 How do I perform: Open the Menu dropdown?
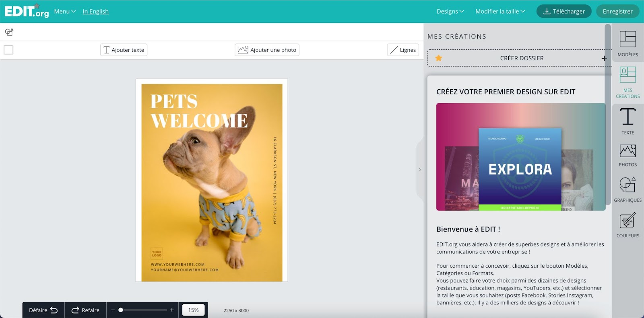(65, 11)
